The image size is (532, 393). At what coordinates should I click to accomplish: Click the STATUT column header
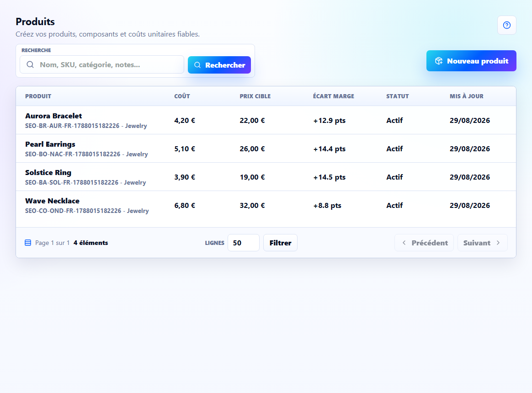coord(398,96)
